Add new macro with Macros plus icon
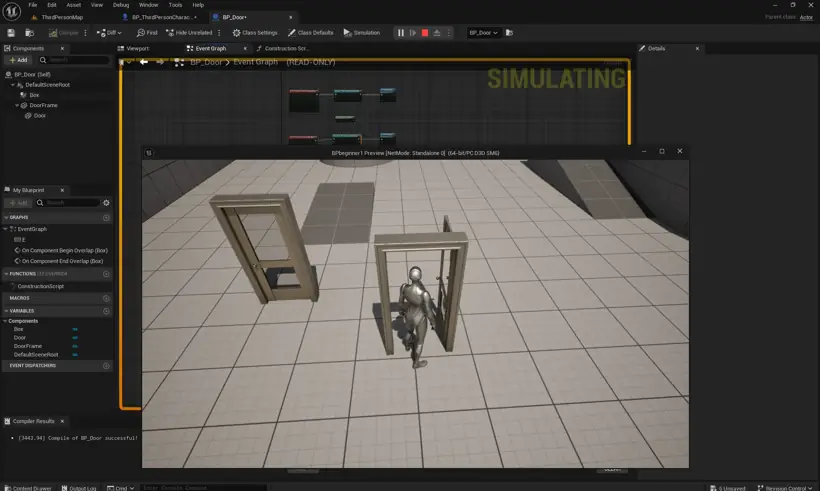820x491 pixels. tap(106, 298)
